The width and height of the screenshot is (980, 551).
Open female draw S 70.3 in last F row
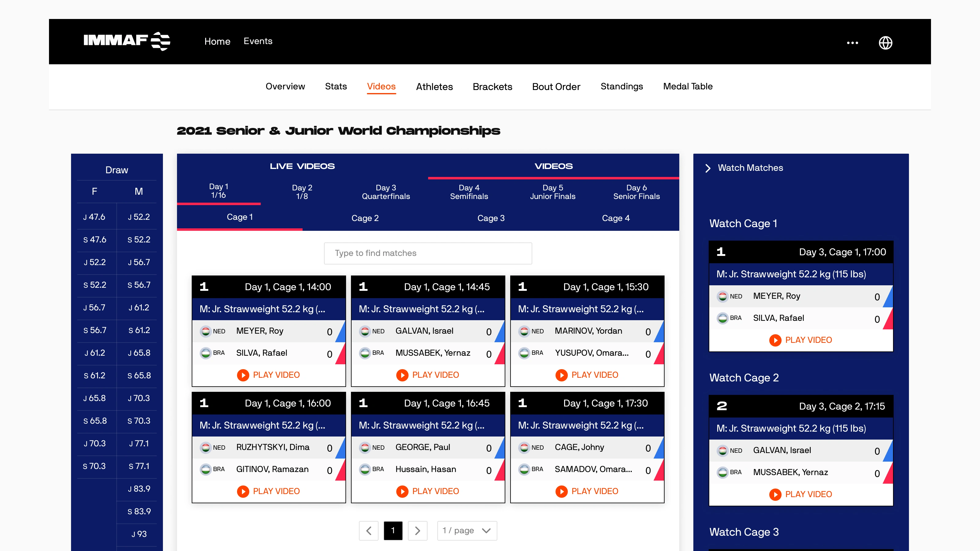click(94, 466)
